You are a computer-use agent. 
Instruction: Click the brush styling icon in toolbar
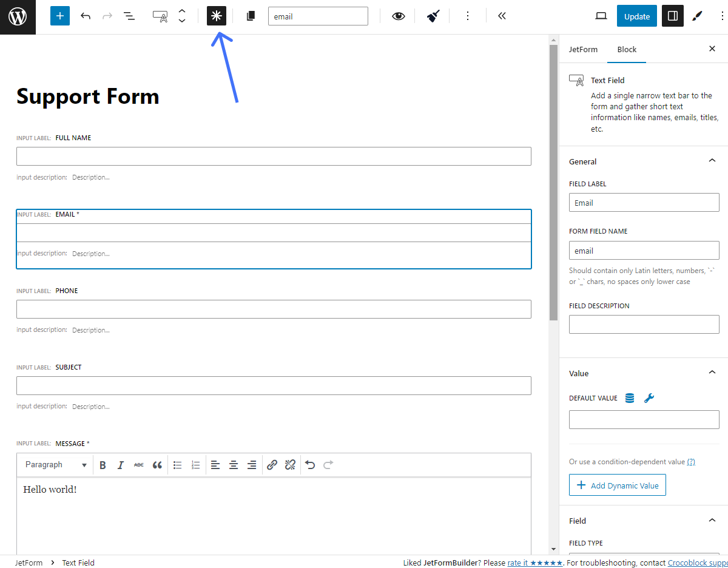433,16
